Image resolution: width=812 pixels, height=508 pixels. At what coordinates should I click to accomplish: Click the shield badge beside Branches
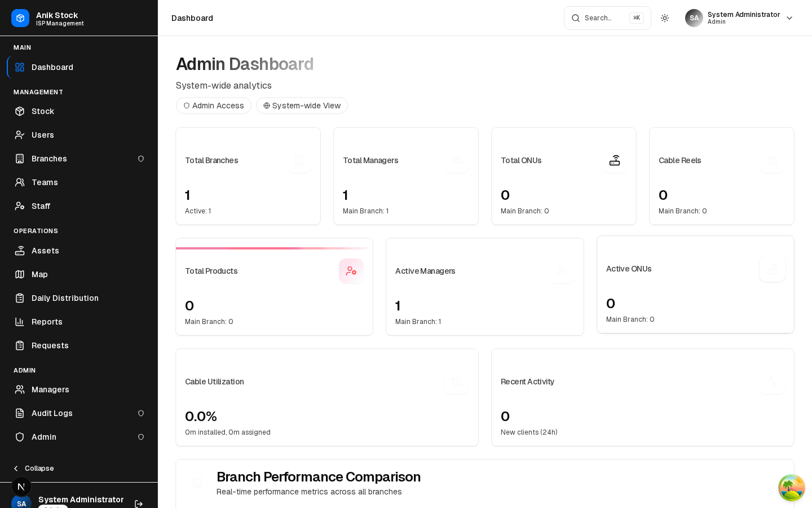[141, 159]
